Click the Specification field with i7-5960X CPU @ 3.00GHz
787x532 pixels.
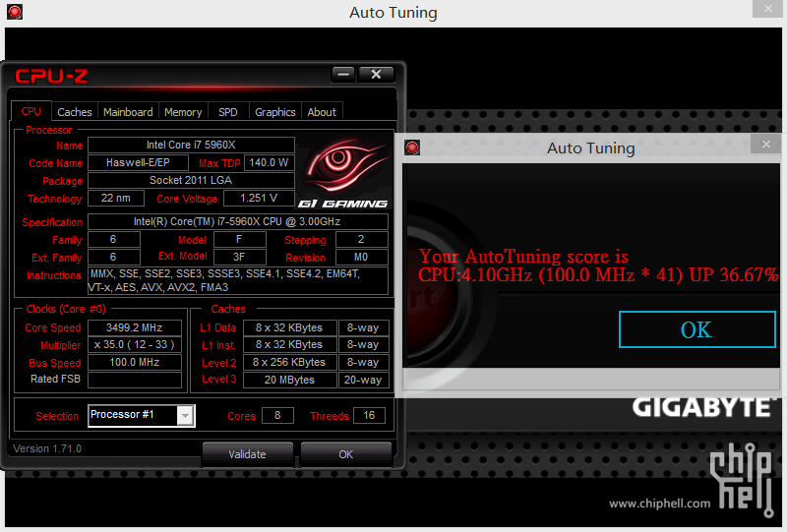point(238,221)
